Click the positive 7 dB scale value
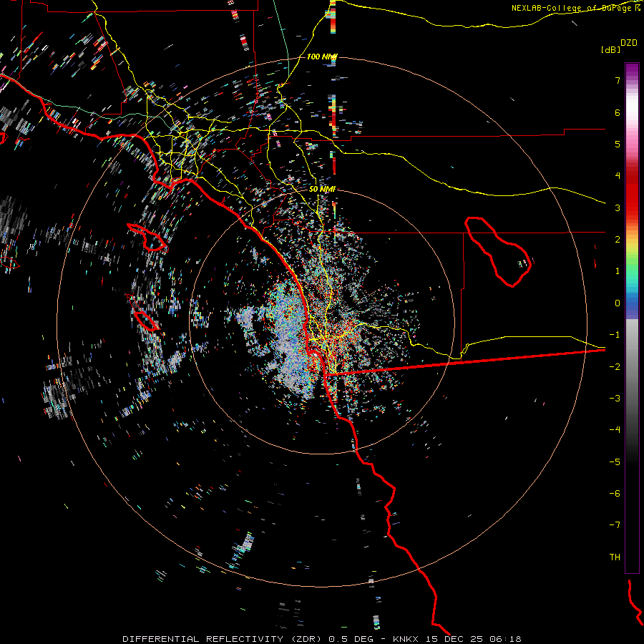Image resolution: width=644 pixels, height=644 pixels. [618, 80]
